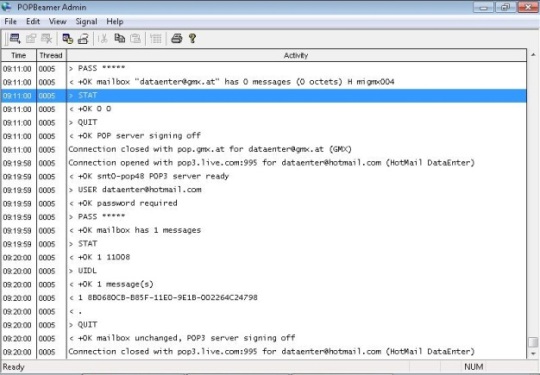Select the row '< +OK 0 0'
540x375 pixels.
click(x=264, y=109)
